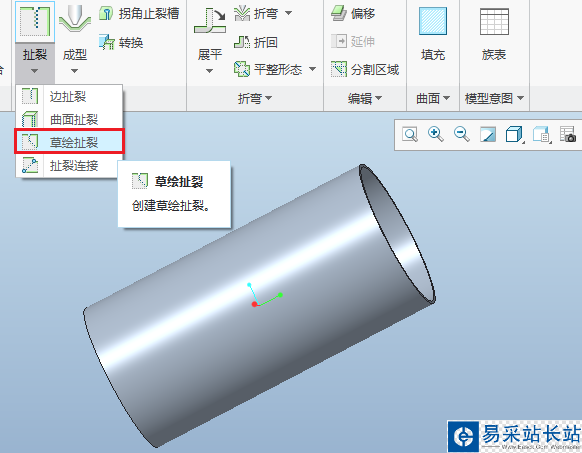Image resolution: width=582 pixels, height=453 pixels.
Task: Expand the 曲面 group panel
Action: click(x=433, y=98)
